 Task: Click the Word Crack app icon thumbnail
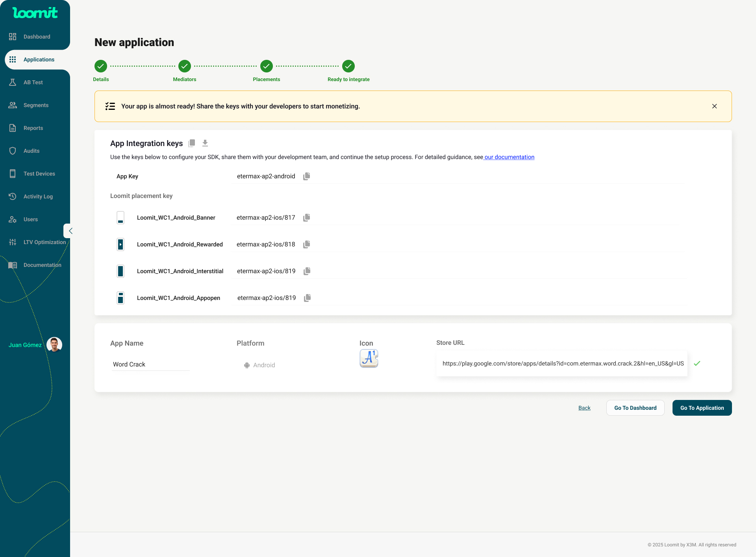coord(369,358)
